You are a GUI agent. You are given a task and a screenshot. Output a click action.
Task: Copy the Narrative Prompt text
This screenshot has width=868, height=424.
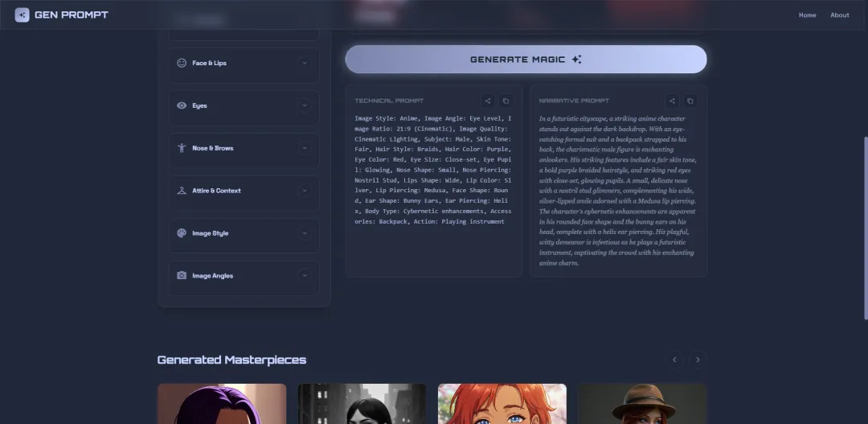point(690,101)
